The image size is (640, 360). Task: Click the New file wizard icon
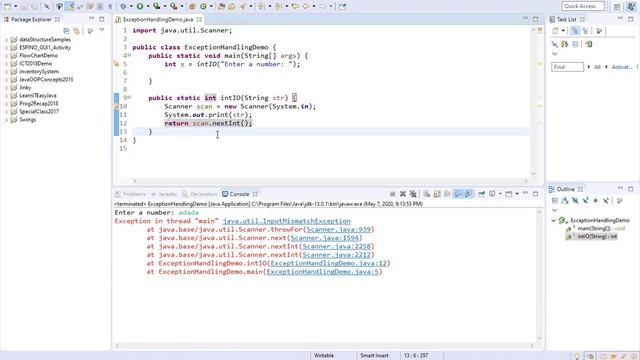coord(7,6)
